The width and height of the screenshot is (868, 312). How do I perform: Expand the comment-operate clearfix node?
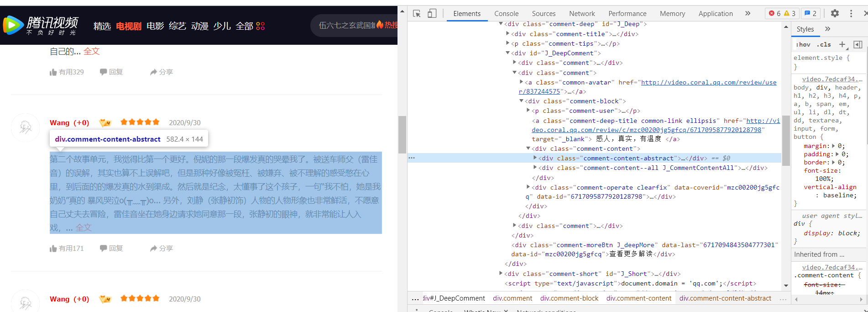click(528, 187)
